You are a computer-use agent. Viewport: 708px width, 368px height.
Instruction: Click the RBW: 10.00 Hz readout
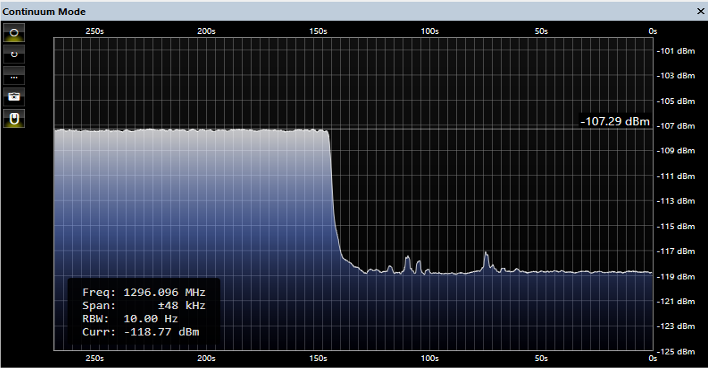click(x=130, y=319)
